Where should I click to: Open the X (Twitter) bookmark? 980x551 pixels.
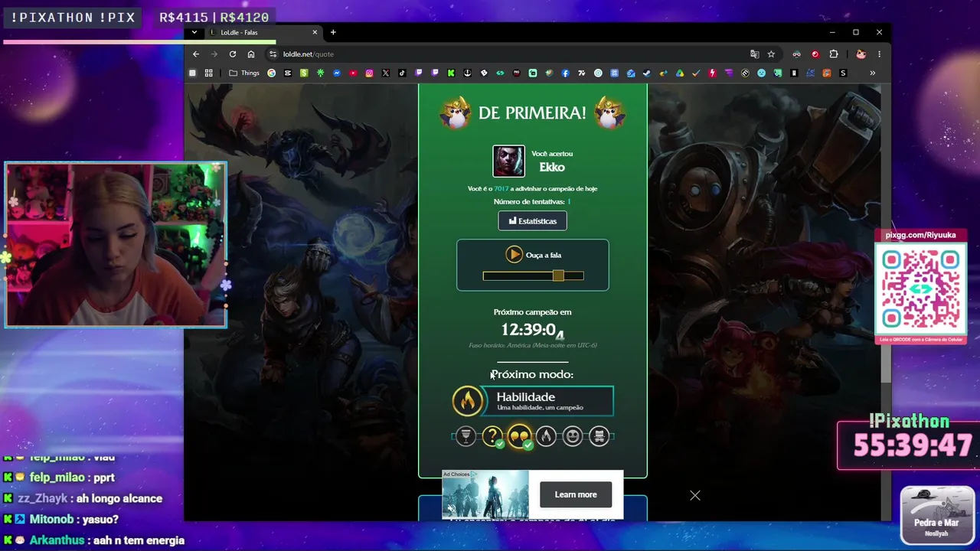click(x=386, y=73)
